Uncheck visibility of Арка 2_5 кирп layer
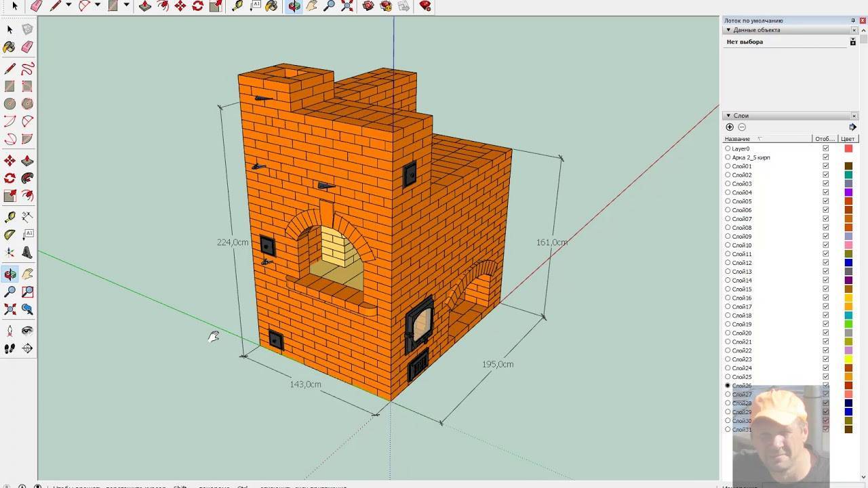The image size is (868, 488). pyautogui.click(x=825, y=157)
